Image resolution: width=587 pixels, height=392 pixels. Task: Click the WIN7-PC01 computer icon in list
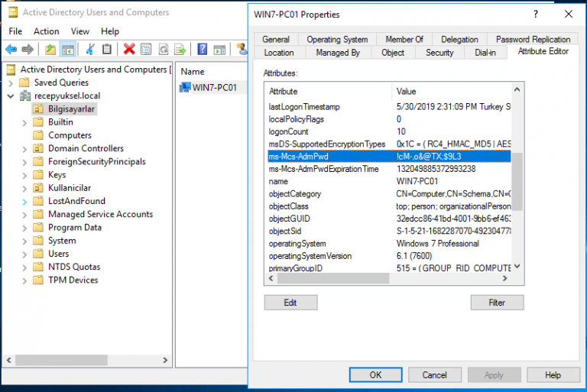point(185,87)
